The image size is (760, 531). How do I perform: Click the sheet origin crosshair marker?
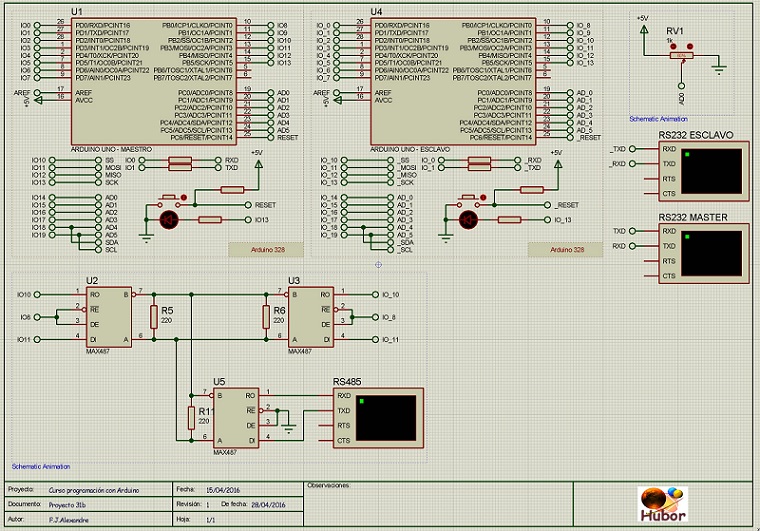click(379, 265)
